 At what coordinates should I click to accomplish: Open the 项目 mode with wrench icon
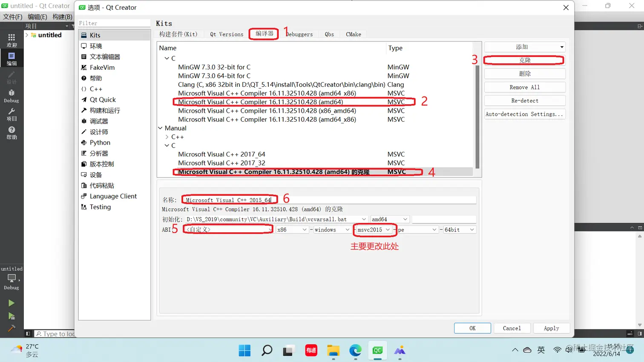11,114
